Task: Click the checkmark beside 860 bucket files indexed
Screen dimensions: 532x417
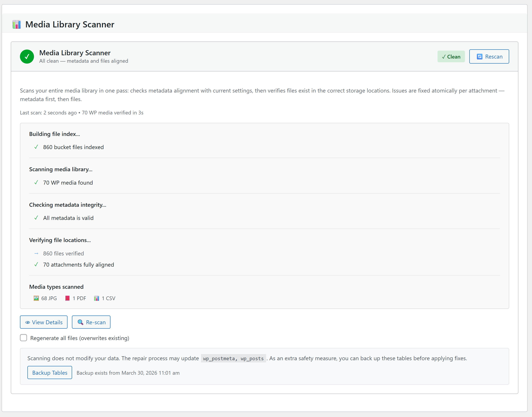Action: coord(36,147)
